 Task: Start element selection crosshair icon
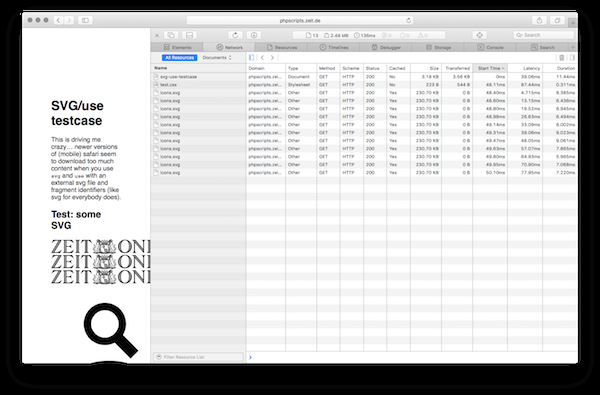point(479,35)
